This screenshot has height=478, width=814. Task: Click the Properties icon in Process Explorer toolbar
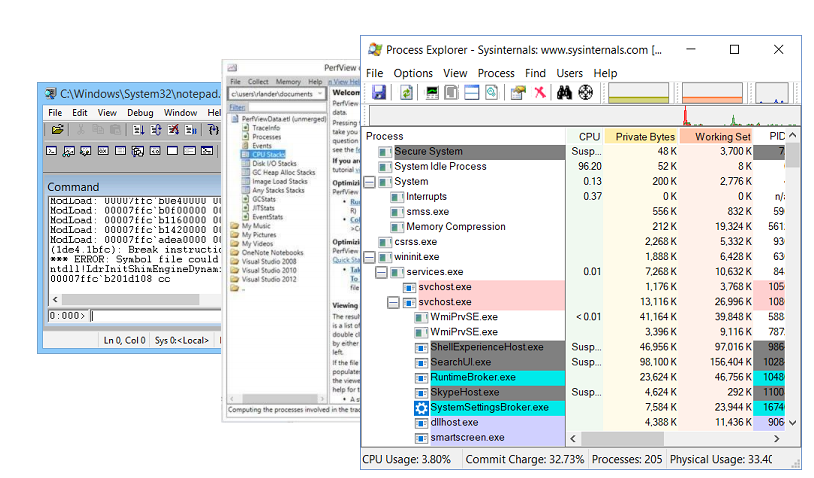point(518,93)
